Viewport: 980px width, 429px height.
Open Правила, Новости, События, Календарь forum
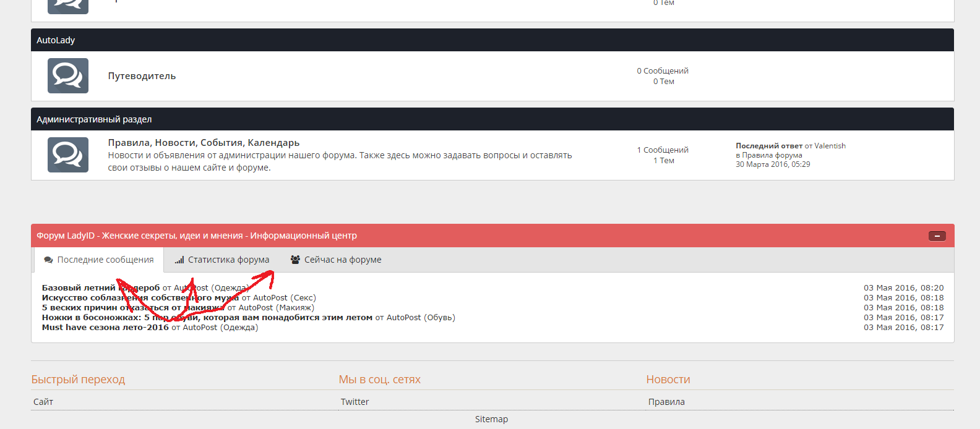[204, 143]
